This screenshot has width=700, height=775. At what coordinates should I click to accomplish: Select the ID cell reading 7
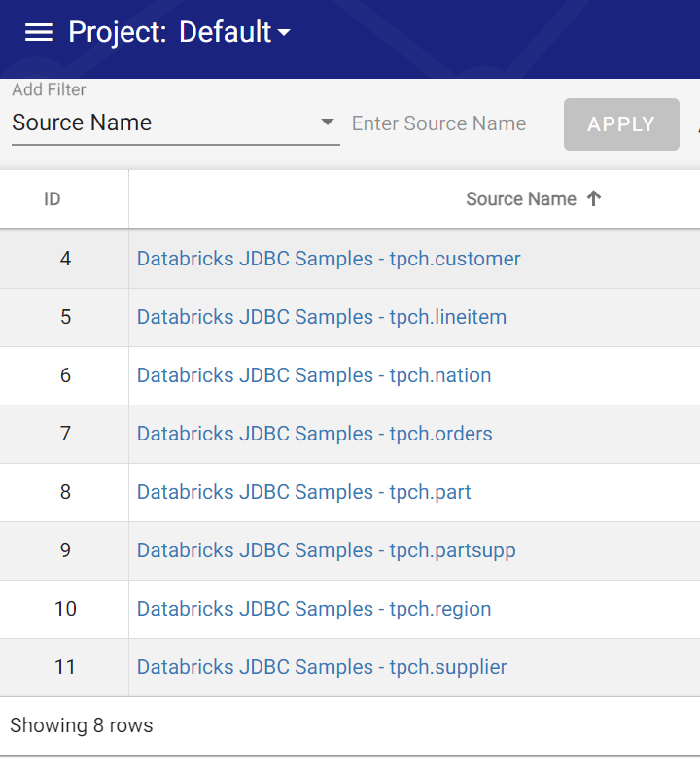[x=65, y=434]
